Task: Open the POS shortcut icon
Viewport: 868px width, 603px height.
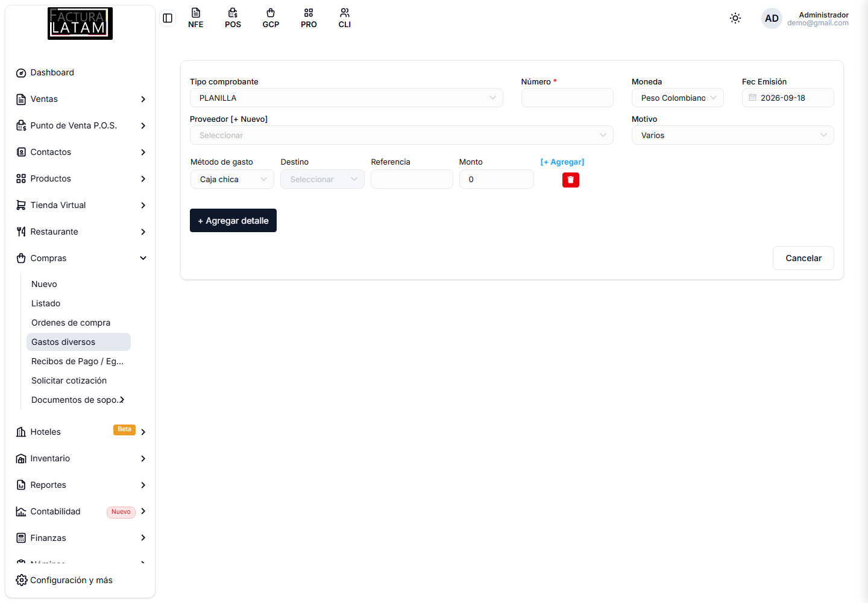Action: (233, 18)
